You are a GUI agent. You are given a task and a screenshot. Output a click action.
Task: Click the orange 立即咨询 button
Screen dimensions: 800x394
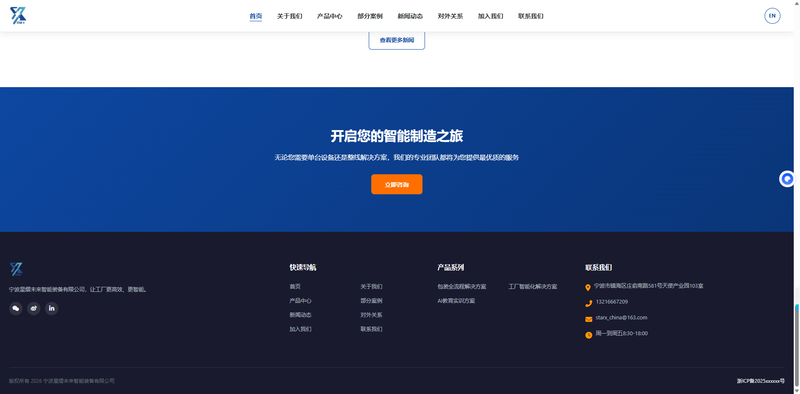tap(396, 184)
